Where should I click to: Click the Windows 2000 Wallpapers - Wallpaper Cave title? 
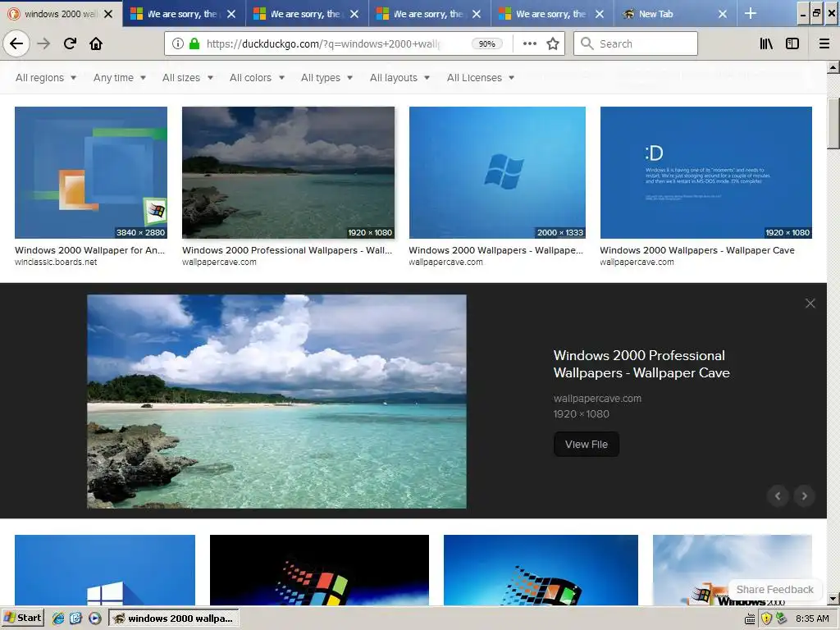[697, 250]
